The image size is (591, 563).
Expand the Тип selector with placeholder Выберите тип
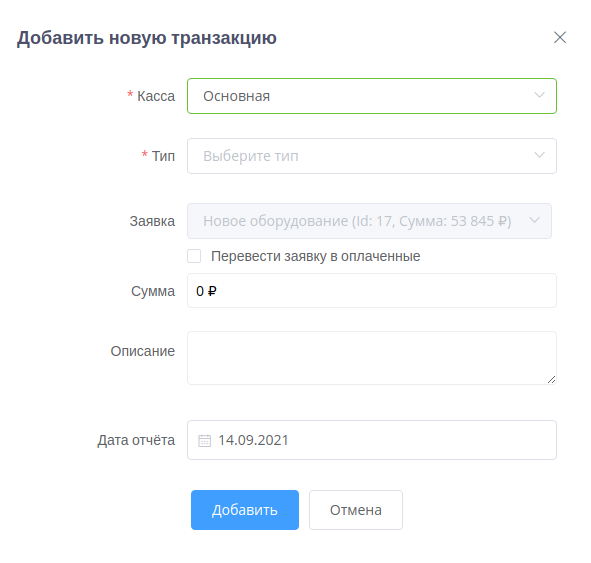(372, 156)
